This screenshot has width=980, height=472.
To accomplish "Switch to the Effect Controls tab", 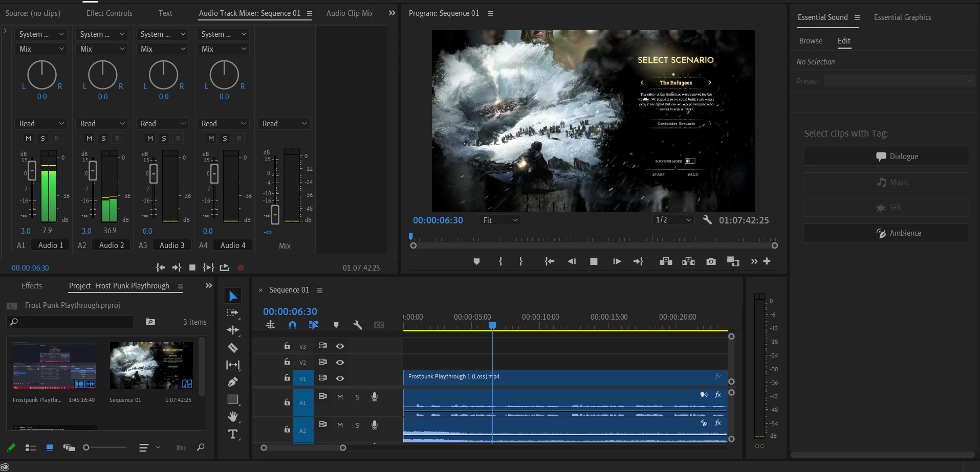I will pos(109,13).
